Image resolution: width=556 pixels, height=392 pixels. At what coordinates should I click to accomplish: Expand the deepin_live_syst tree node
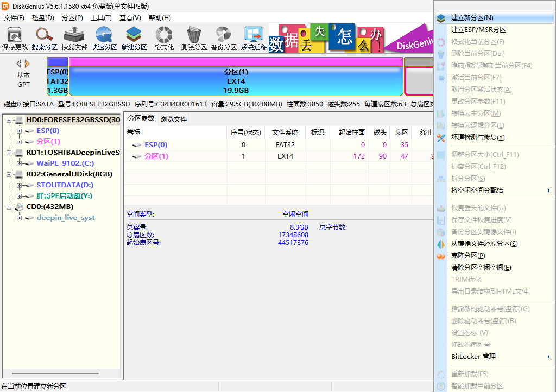tap(19, 218)
